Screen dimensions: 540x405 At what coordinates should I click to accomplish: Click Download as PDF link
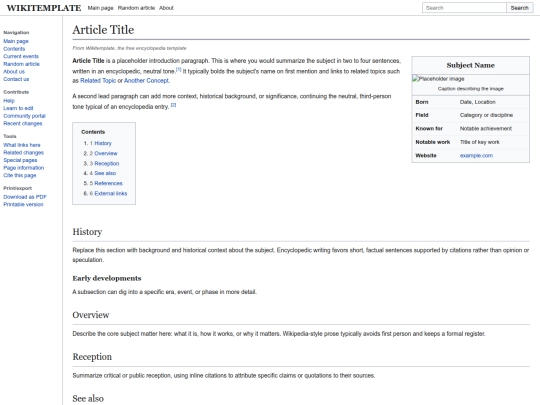25,197
